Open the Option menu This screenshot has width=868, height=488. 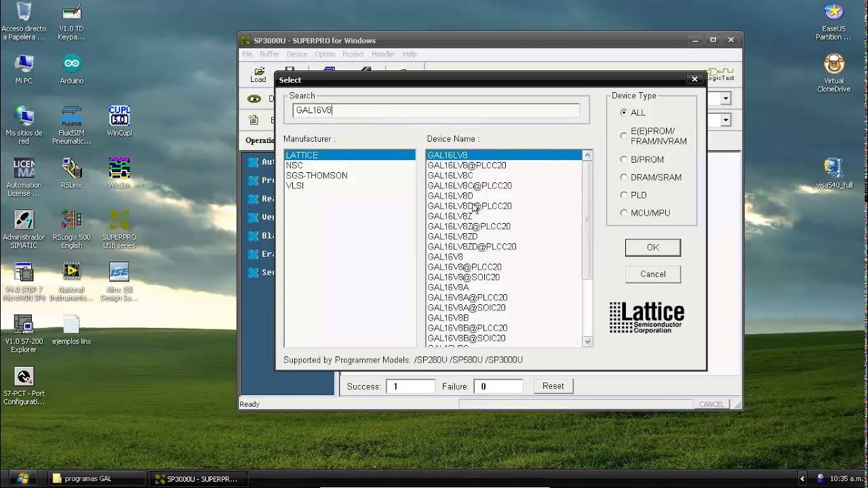click(324, 54)
